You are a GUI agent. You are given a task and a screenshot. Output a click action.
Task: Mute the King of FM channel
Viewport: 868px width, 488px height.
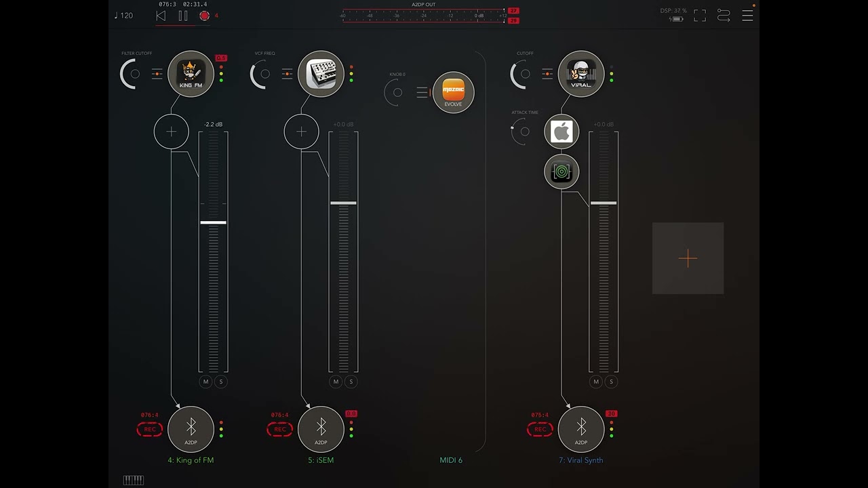click(x=206, y=382)
